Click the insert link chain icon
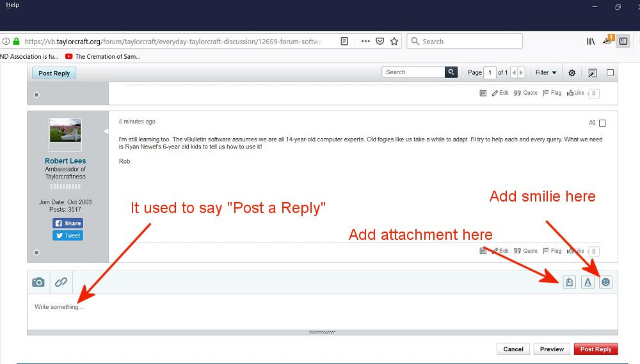The height and width of the screenshot is (364, 640). point(61,282)
